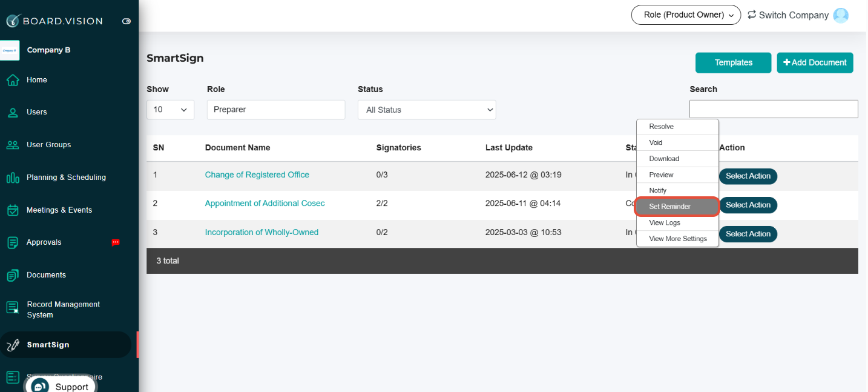Click the Users person icon
Screen dimensions: 868x392
13,112
